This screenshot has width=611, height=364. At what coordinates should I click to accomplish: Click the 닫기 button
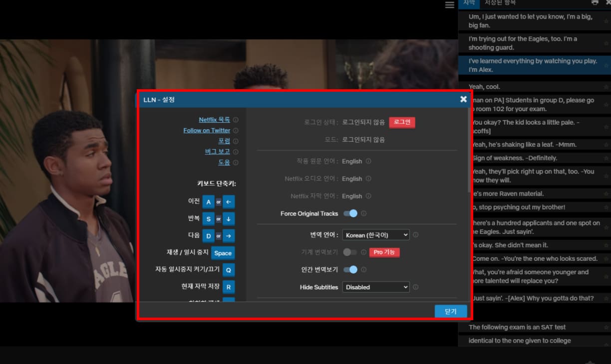[x=451, y=311]
